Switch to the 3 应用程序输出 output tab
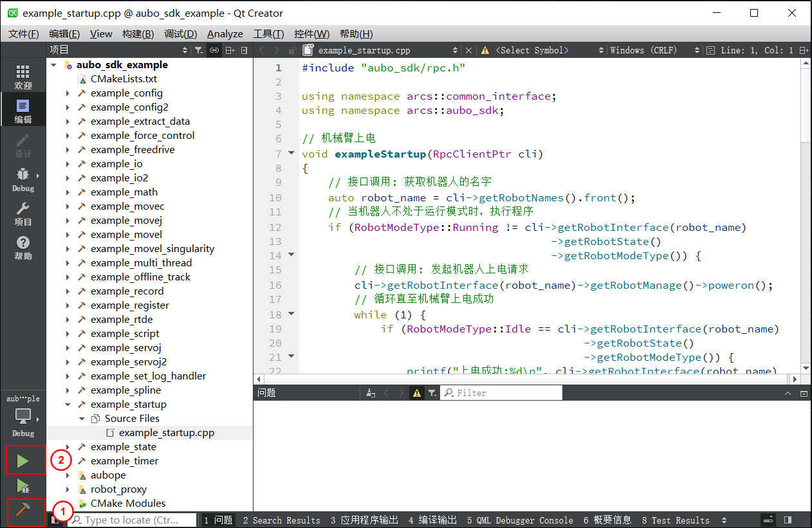The image size is (812, 528). (x=365, y=520)
